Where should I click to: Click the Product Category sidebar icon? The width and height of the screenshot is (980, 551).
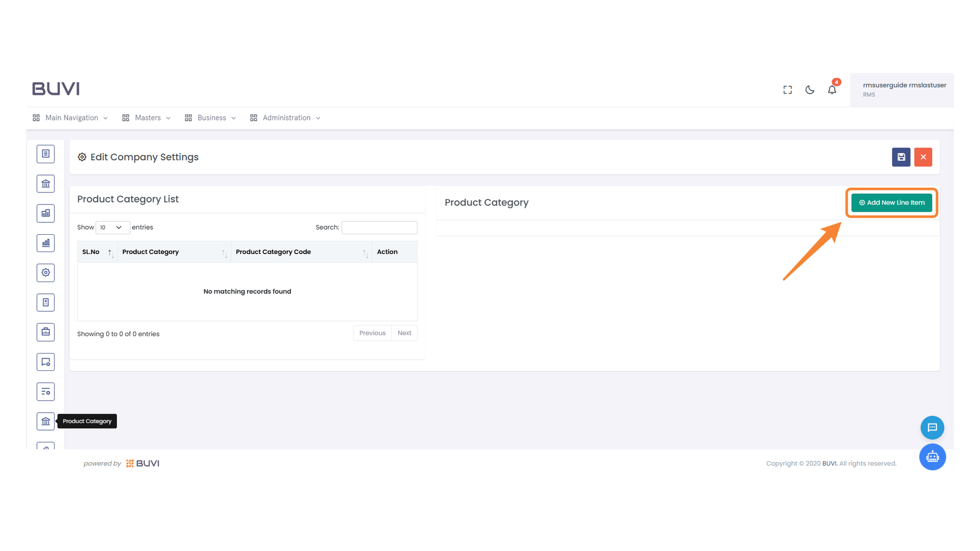pos(45,421)
